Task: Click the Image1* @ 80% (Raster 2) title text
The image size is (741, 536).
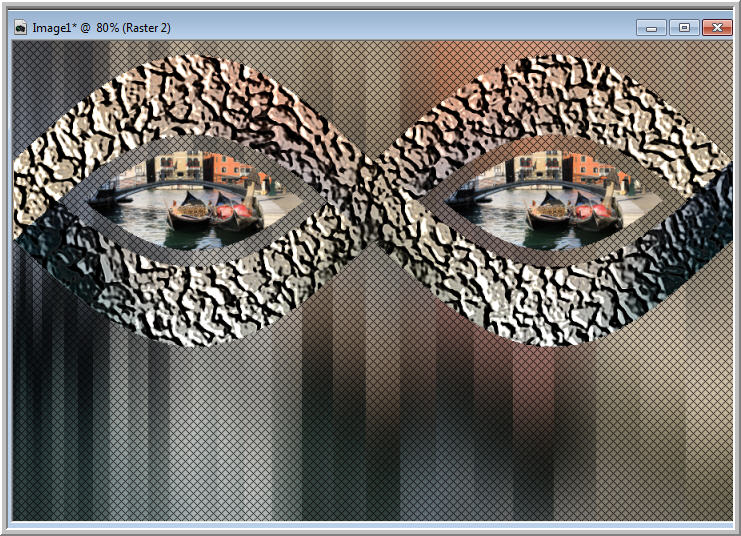Action: point(101,28)
